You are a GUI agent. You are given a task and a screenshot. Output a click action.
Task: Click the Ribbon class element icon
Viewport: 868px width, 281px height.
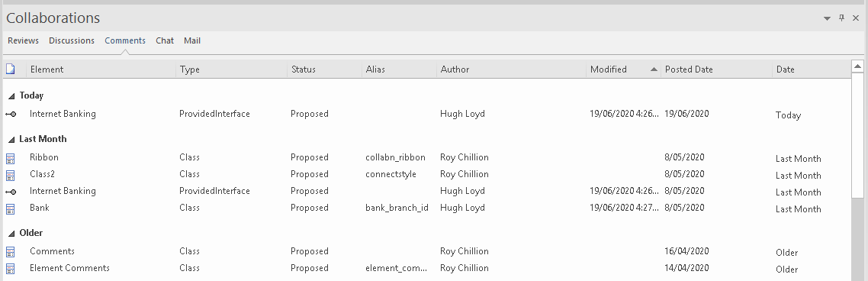[11, 159]
